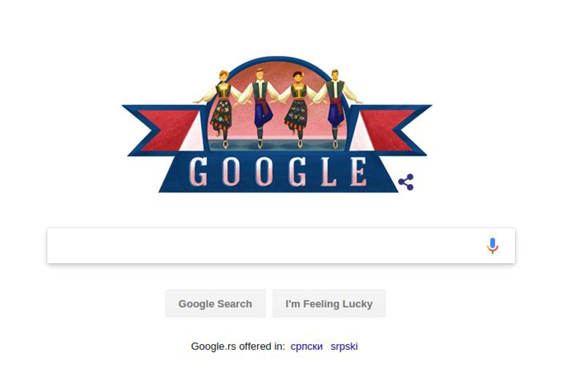Click the letter E on doodle banner
588x377 pixels.
[x=358, y=172]
